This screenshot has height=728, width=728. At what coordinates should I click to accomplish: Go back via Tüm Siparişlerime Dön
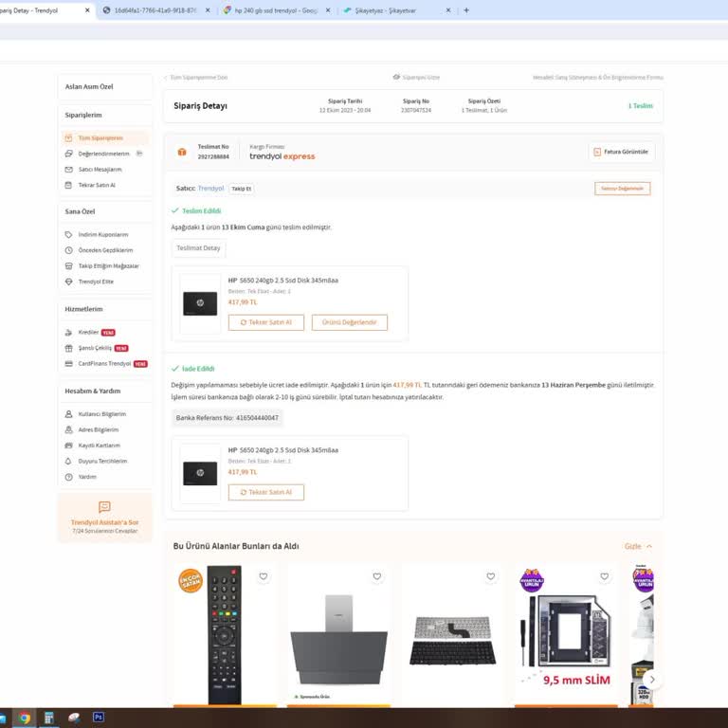coord(196,78)
